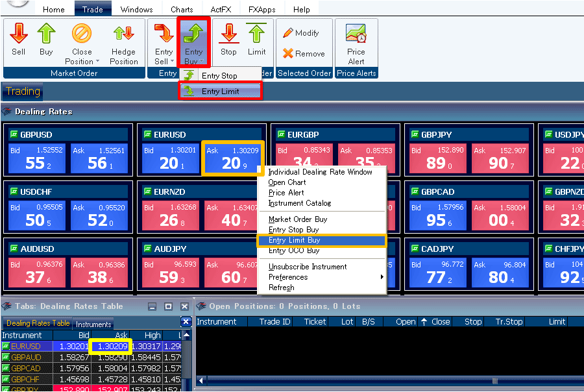Switch to the Home ribbon tab

[54, 9]
